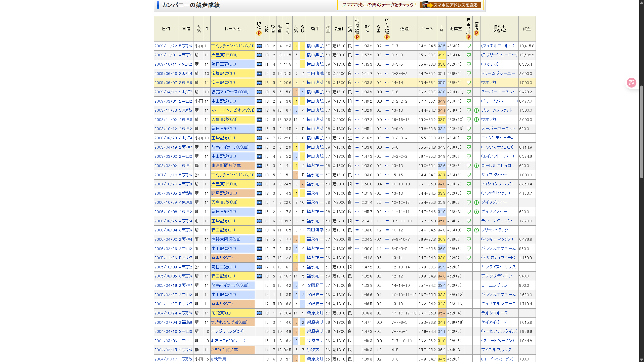644x362 pixels.
Task: Click the レース名 column header
Action: (233, 29)
